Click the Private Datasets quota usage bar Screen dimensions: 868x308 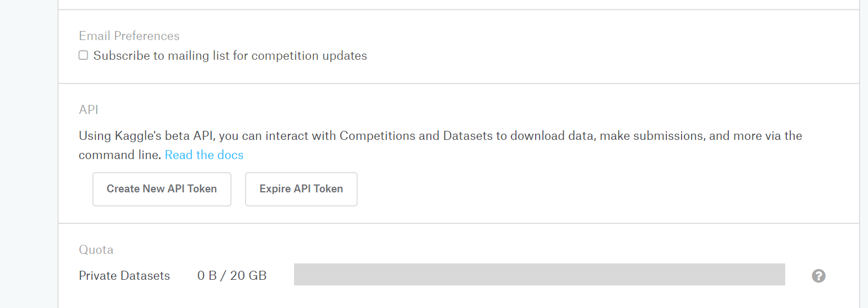pos(539,274)
